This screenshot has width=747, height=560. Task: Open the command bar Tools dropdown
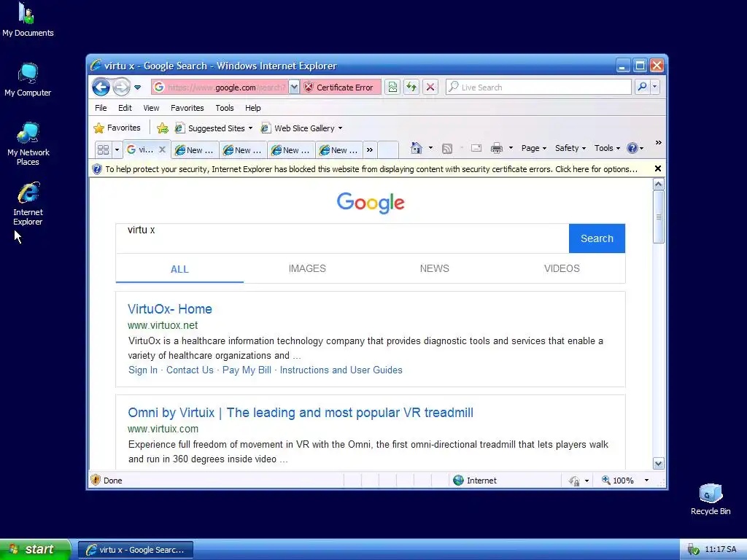(x=607, y=148)
